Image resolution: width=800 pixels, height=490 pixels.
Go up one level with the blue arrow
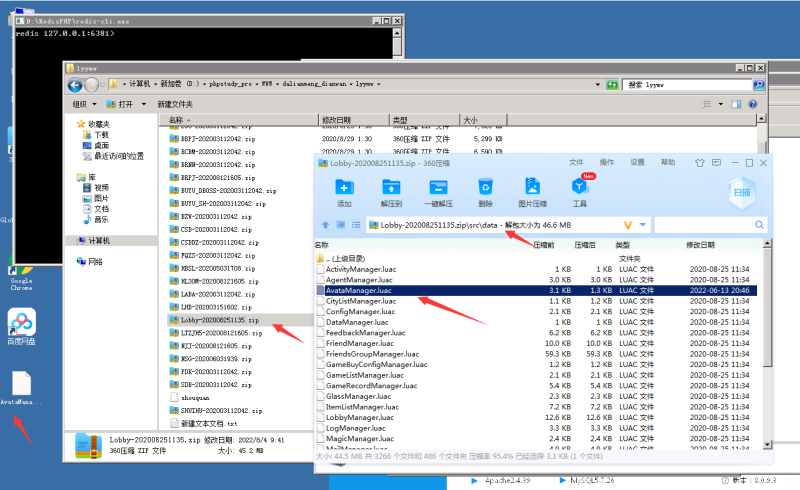[x=326, y=226]
